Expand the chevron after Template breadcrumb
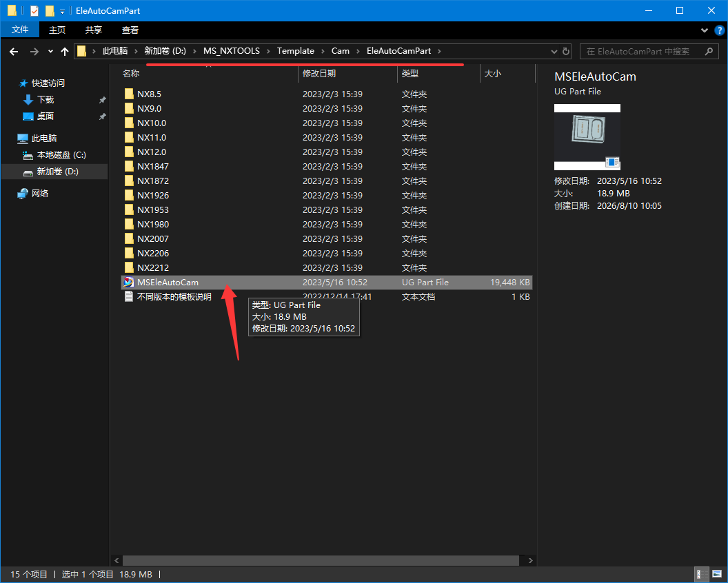The height and width of the screenshot is (583, 728). point(323,51)
